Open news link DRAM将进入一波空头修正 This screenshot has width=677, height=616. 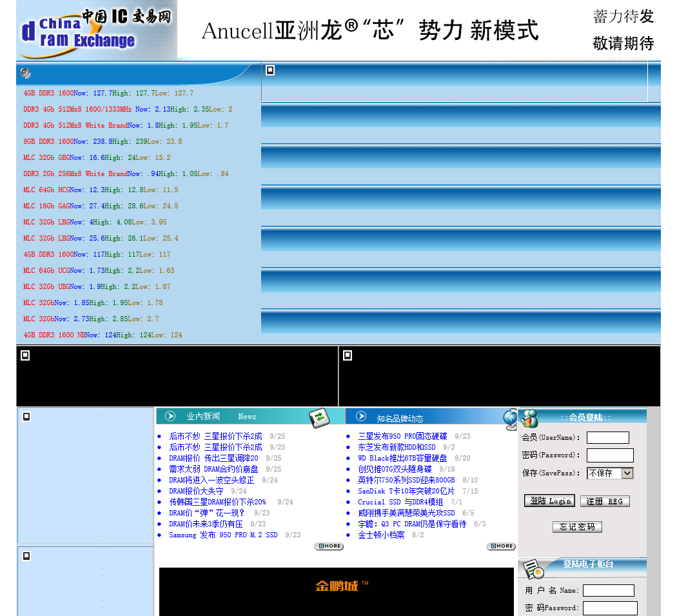211,480
